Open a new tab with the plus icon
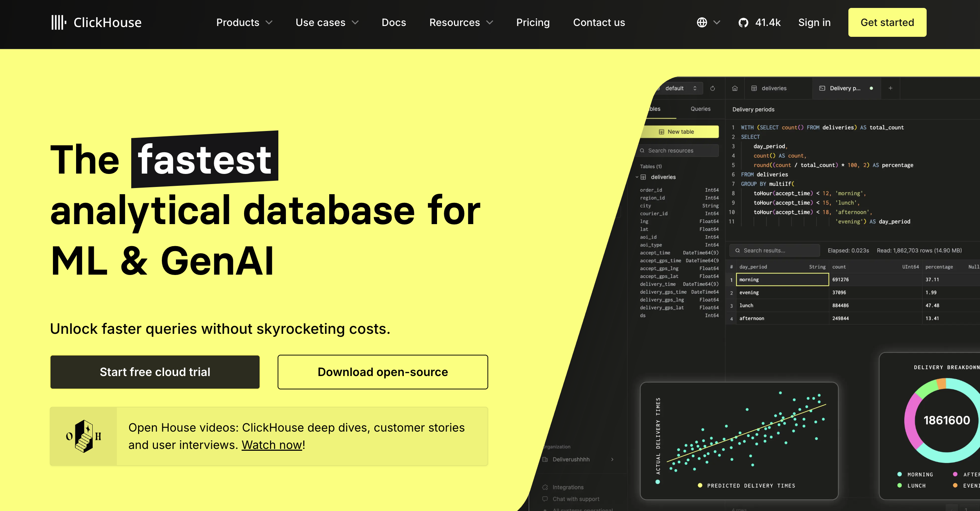The image size is (980, 511). coord(891,88)
